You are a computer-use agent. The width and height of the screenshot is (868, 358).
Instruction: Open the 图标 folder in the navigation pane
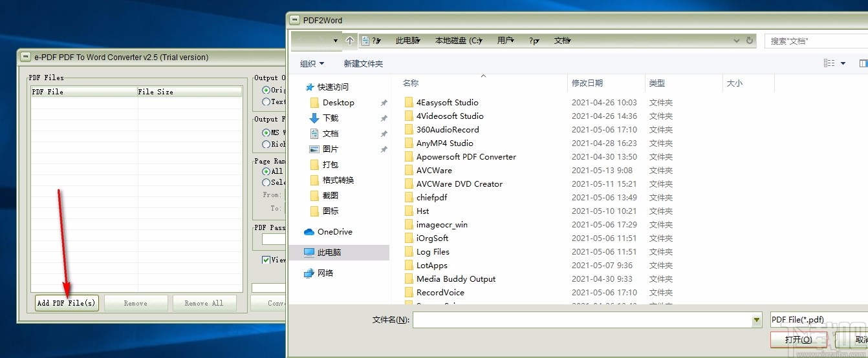pos(331,211)
